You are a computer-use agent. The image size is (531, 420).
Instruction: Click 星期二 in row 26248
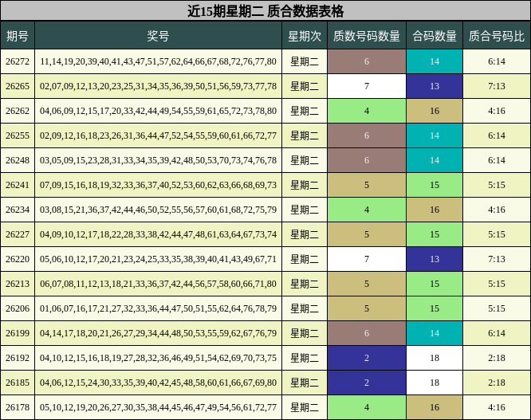305,160
